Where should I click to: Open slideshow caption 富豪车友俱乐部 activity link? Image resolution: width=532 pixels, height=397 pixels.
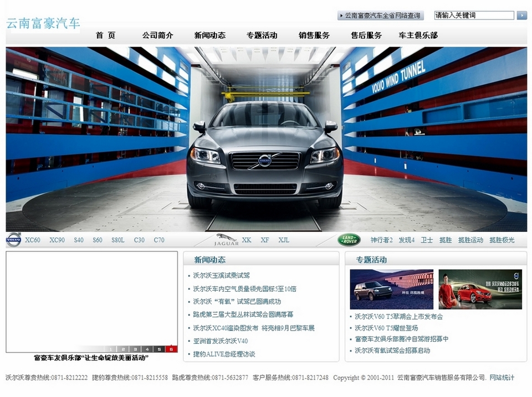pos(91,358)
